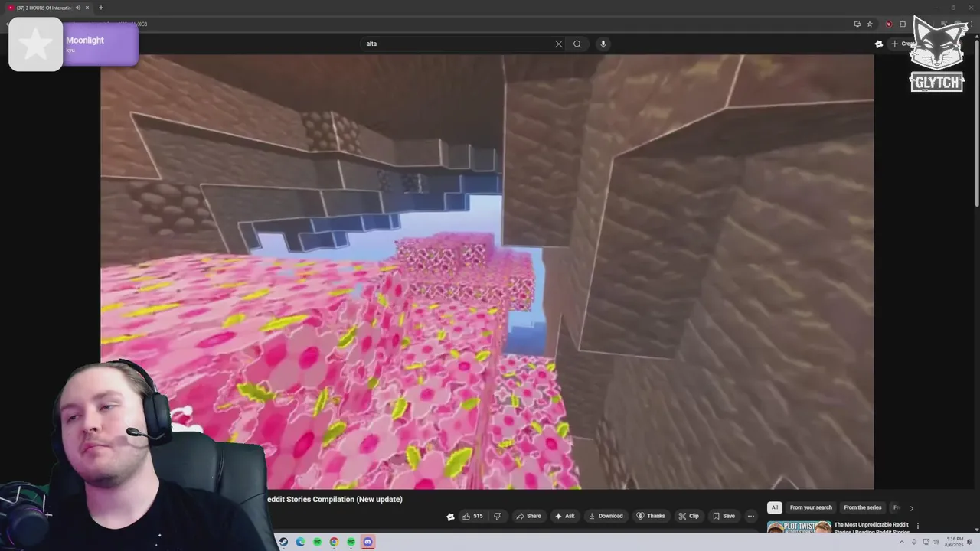
Task: Open Microsoft Edge from the taskbar
Action: point(300,542)
